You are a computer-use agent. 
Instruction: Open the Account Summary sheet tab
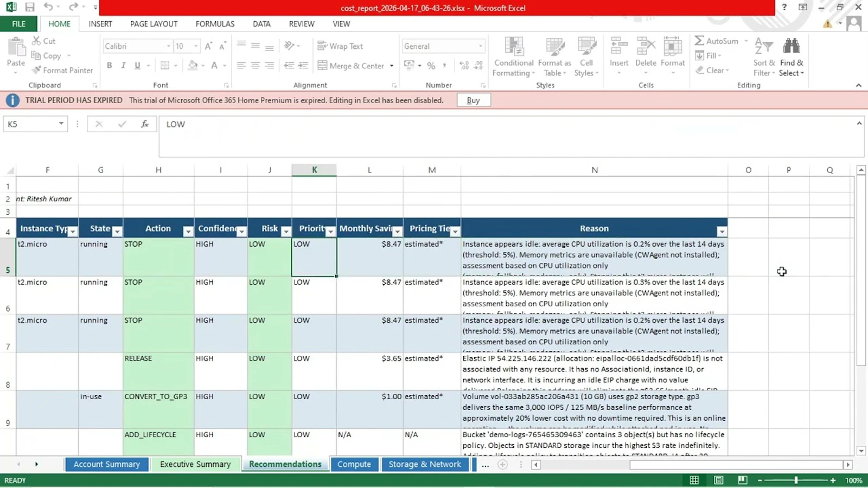[107, 464]
